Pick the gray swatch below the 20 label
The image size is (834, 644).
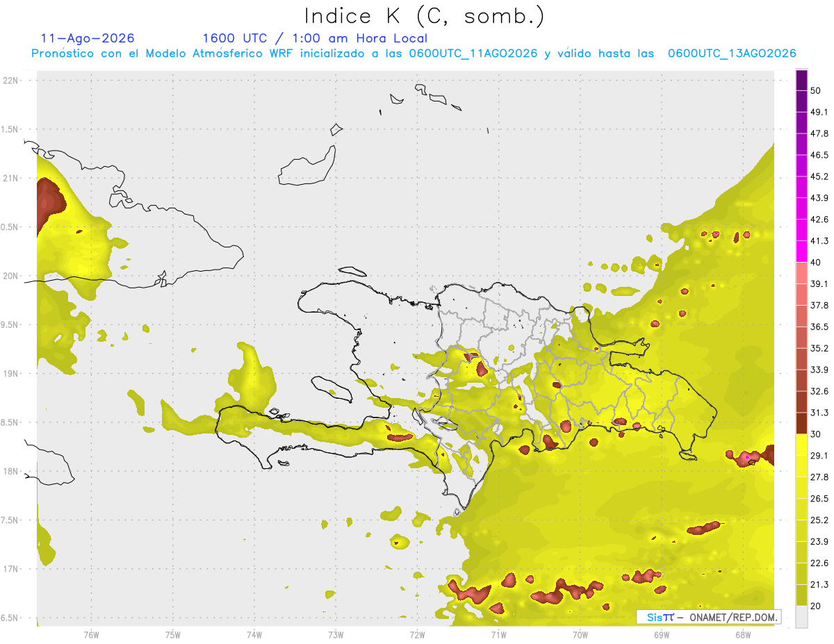pos(801,617)
